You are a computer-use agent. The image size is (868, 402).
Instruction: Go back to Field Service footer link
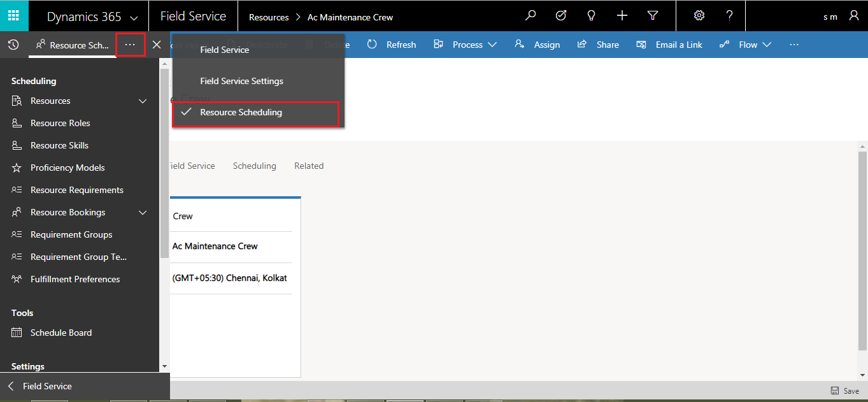point(85,386)
